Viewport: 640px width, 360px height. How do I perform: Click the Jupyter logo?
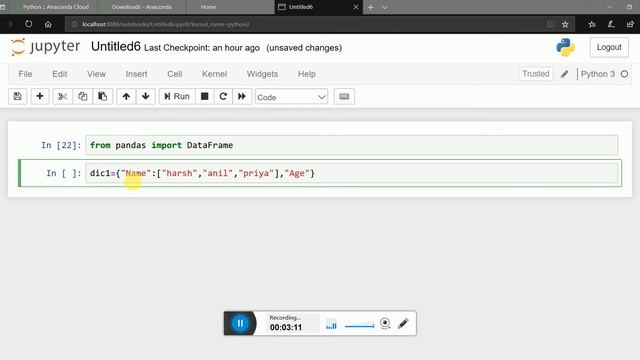[45, 47]
